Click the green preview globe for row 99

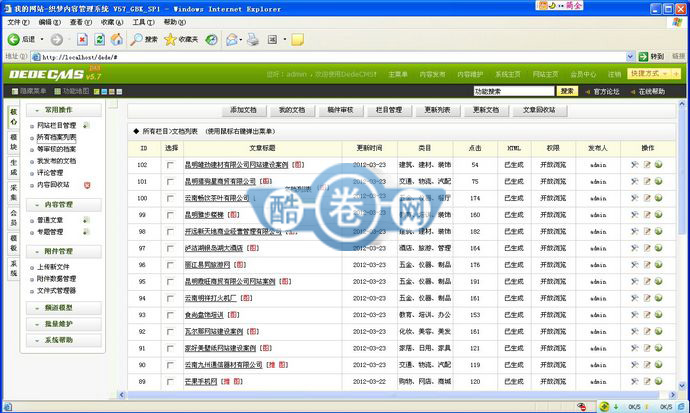click(x=659, y=215)
